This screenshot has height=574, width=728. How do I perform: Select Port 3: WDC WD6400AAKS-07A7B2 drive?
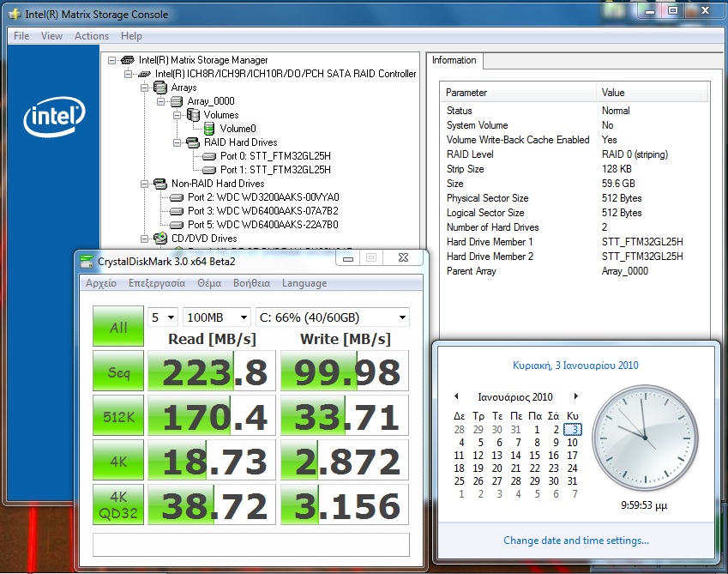(263, 211)
